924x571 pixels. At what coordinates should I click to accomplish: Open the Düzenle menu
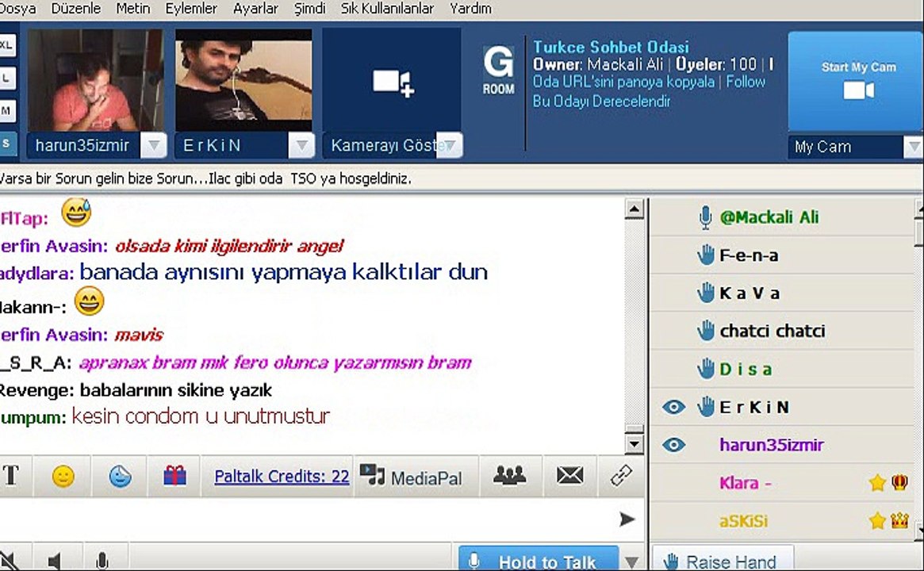click(x=75, y=8)
